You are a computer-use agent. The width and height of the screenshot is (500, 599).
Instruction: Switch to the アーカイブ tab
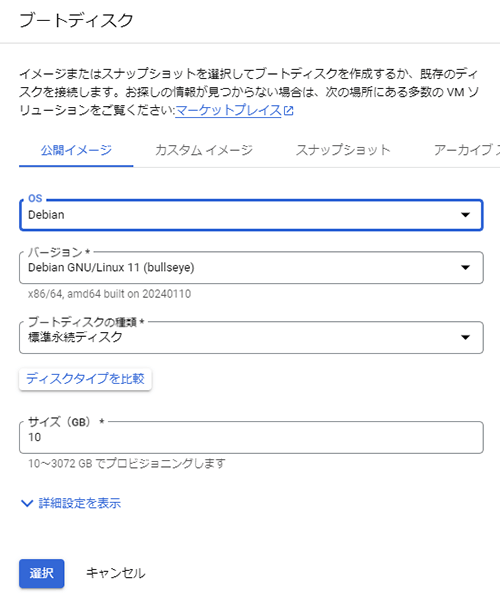click(466, 150)
